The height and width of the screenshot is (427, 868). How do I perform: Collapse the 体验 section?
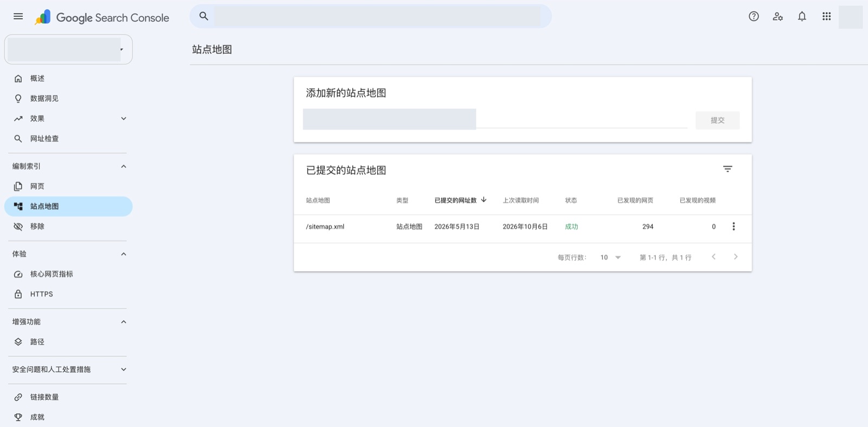pos(124,254)
